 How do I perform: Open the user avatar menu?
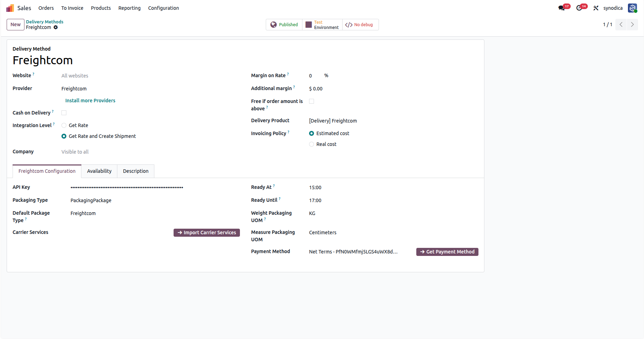point(632,8)
